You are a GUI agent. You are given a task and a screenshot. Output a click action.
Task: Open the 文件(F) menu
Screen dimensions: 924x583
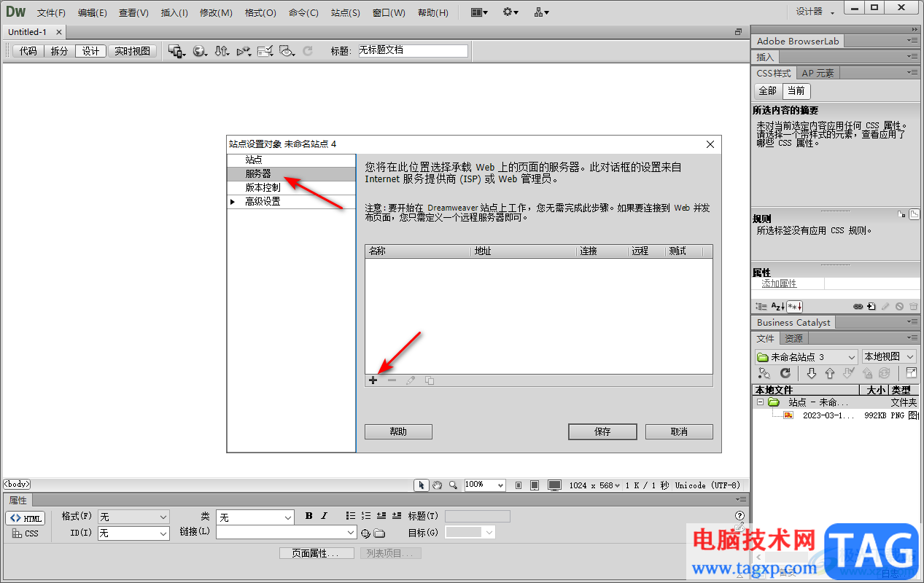[51, 12]
